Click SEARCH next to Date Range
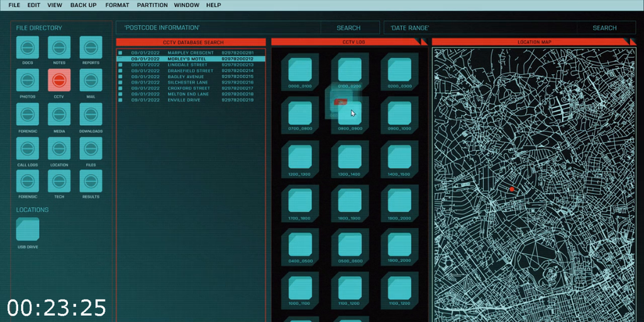Image resolution: width=644 pixels, height=322 pixels. point(604,28)
